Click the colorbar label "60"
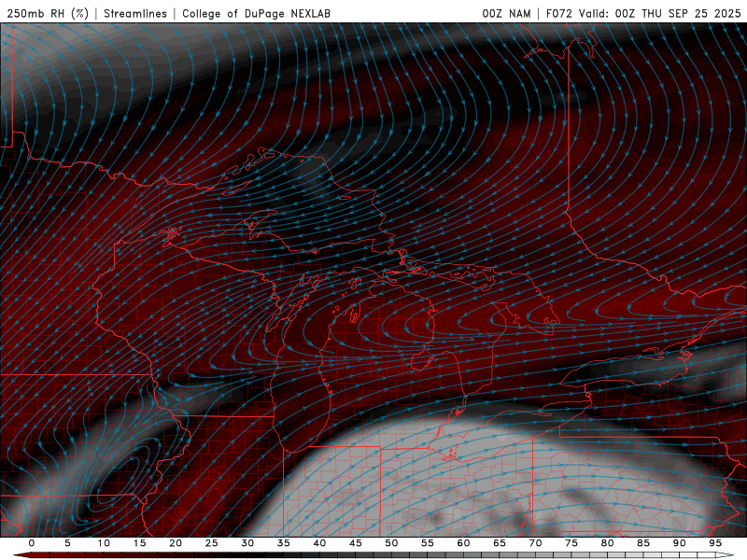The image size is (747, 560). pos(463,543)
